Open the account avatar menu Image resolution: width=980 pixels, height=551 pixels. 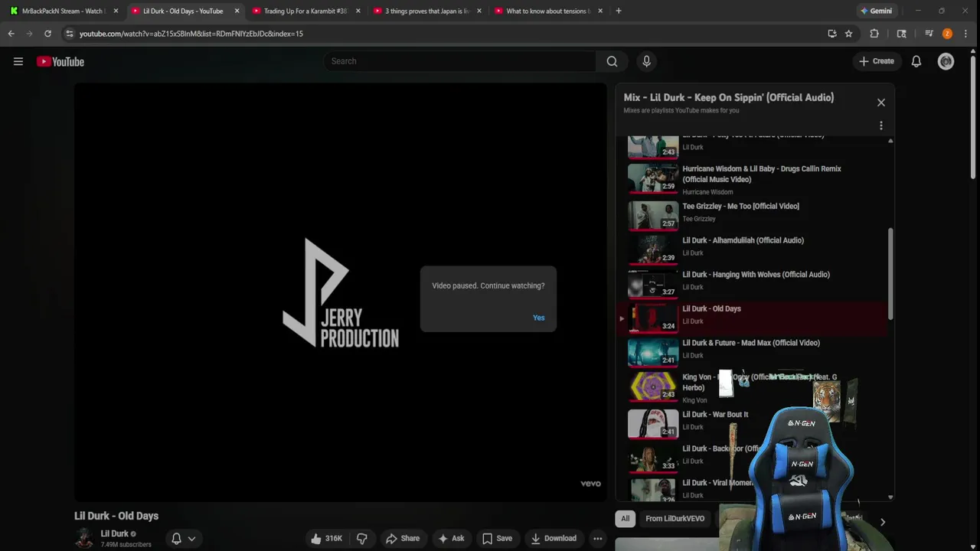click(x=946, y=61)
